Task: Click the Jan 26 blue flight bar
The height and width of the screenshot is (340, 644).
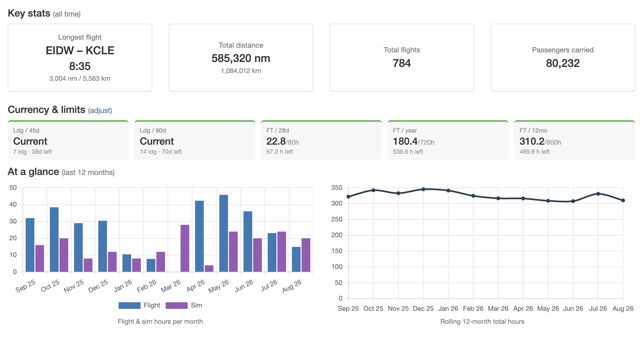Action: [127, 263]
